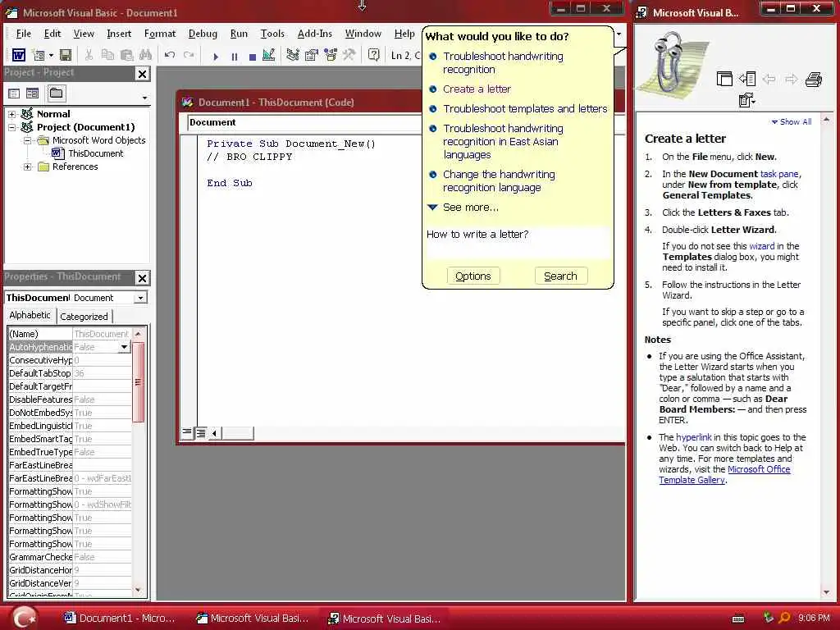Click the Undo arrow icon
The height and width of the screenshot is (630, 840).
(x=170, y=55)
